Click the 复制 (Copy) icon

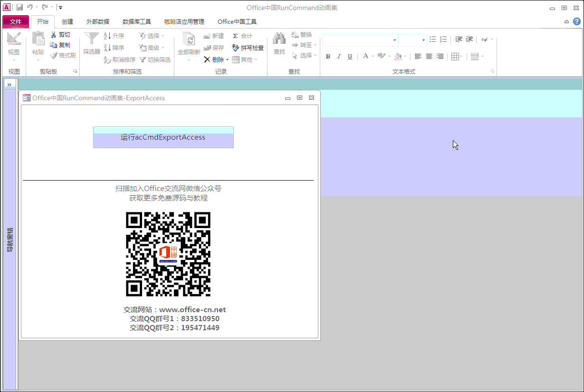click(54, 45)
